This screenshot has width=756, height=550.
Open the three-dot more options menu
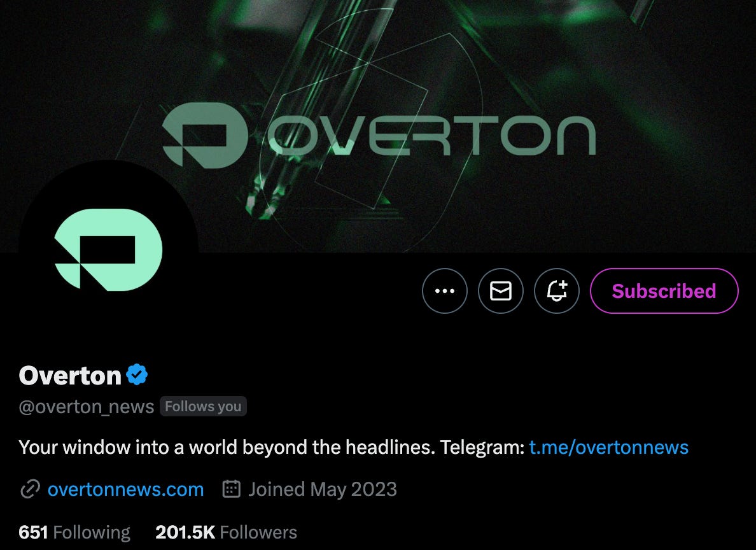pyautogui.click(x=445, y=291)
